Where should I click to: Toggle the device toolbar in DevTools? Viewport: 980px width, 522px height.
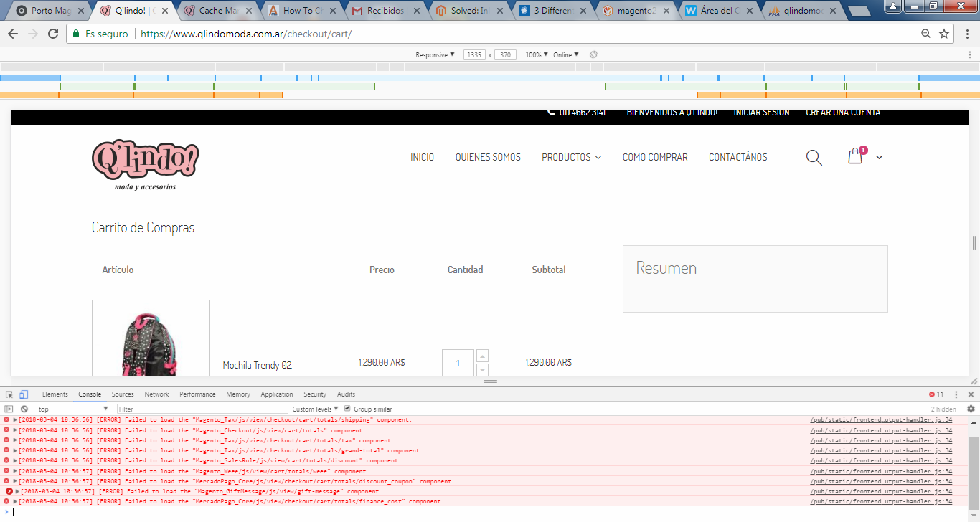24,394
